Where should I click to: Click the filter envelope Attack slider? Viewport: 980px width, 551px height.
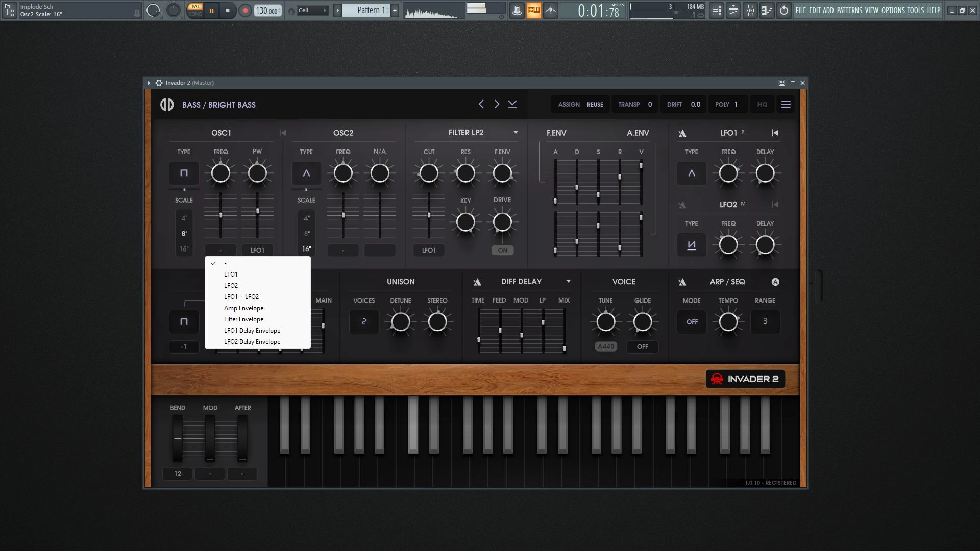point(555,182)
